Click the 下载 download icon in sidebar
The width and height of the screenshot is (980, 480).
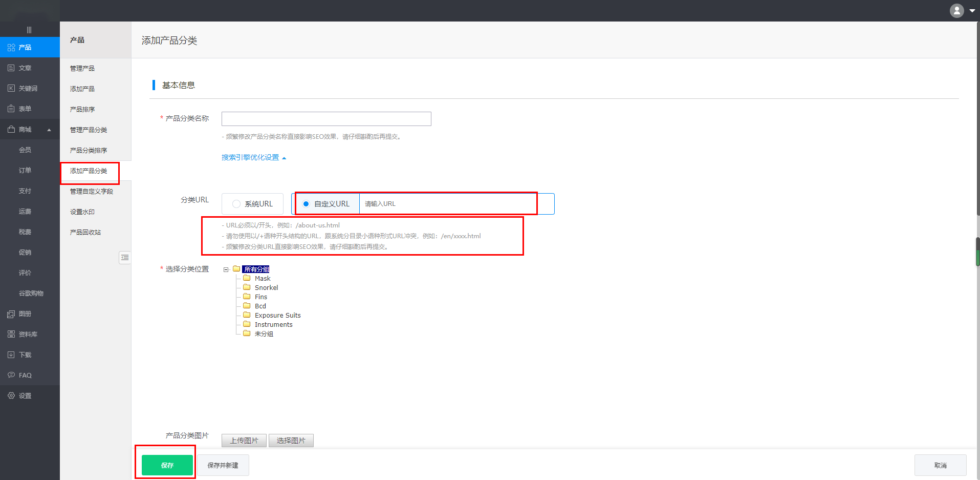click(x=11, y=354)
